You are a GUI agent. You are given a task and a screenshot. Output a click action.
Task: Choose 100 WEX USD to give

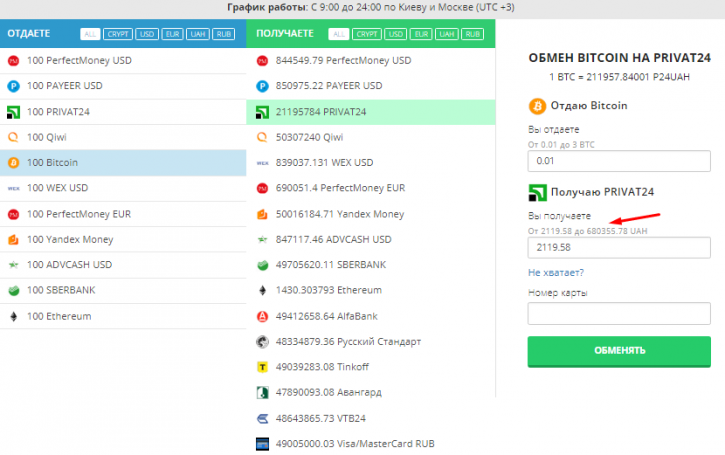click(123, 188)
